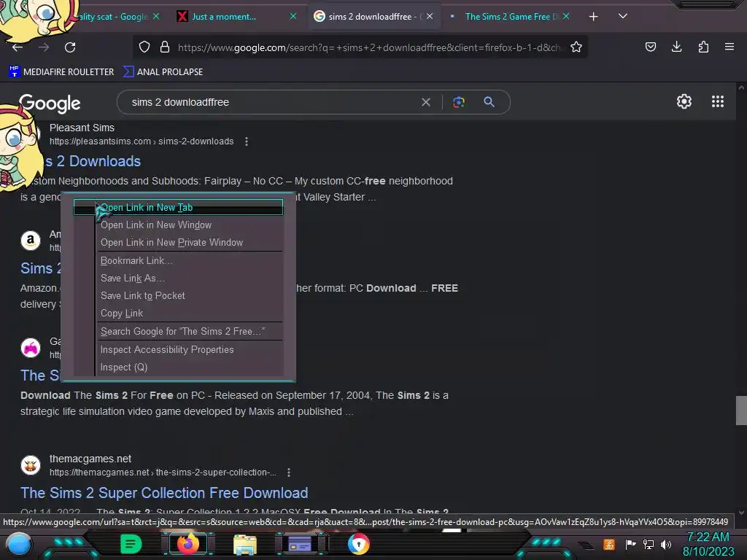Select Bookmark Link from context menu
747x560 pixels.
point(178,260)
